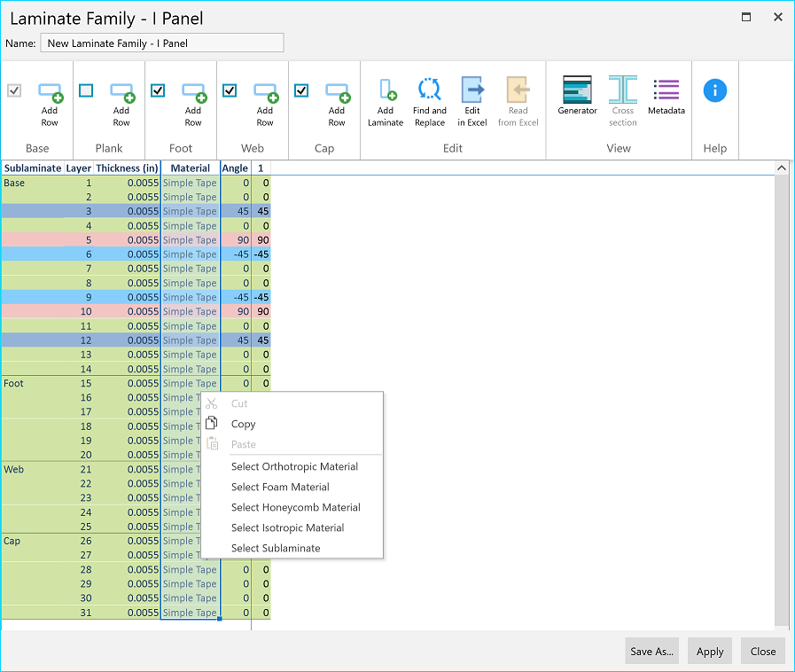The height and width of the screenshot is (672, 795).
Task: Maximize the Laminate Family window
Action: click(x=746, y=17)
